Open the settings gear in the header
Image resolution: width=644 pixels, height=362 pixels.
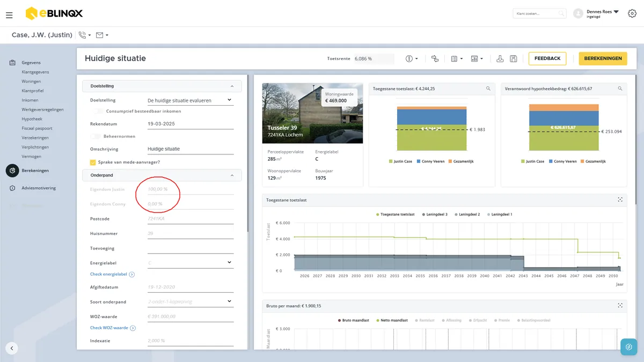coord(632,13)
